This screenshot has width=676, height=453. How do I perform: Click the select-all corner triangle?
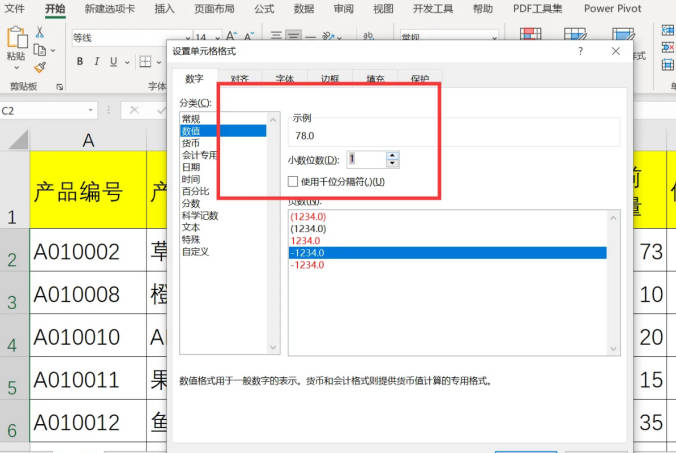(x=18, y=140)
